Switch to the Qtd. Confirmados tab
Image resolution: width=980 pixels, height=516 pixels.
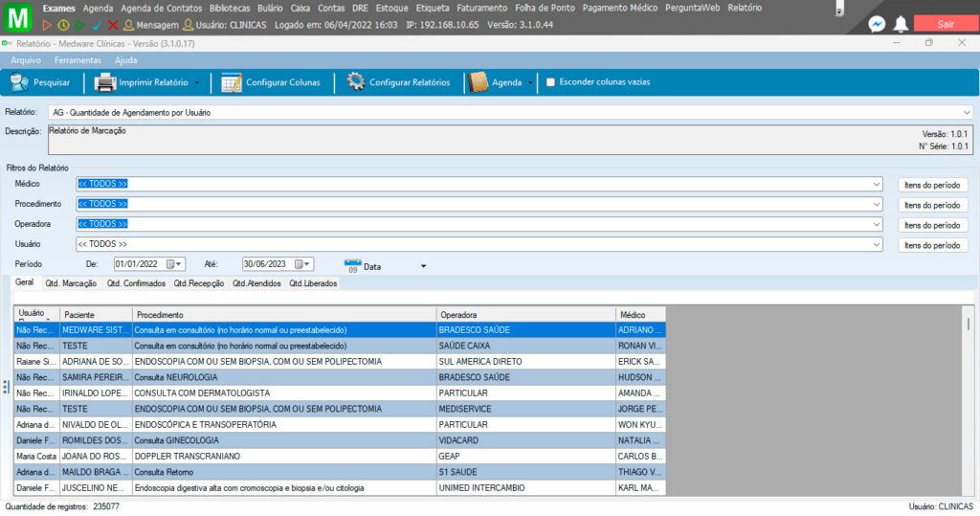(x=136, y=283)
